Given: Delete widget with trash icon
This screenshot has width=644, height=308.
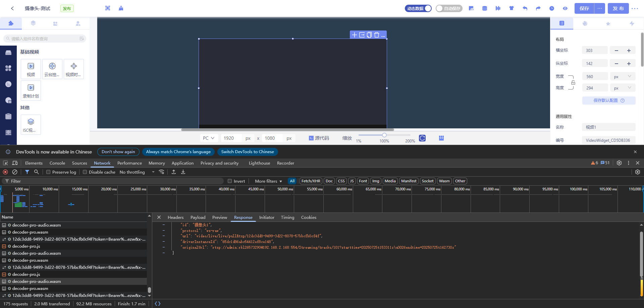Looking at the screenshot, I should point(377,35).
